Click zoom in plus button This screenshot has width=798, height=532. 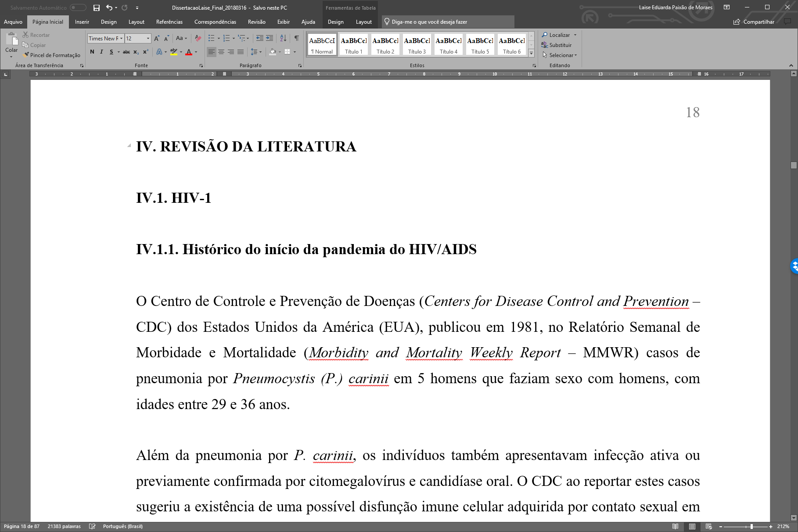pos(771,526)
